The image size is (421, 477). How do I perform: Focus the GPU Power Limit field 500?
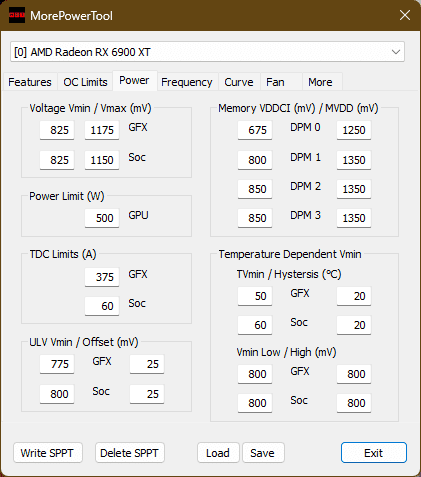click(x=102, y=218)
